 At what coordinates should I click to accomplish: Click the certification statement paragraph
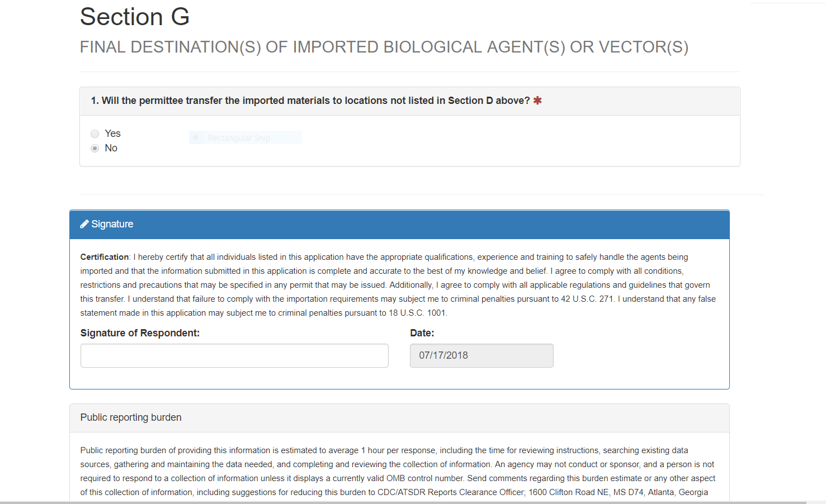tap(397, 285)
